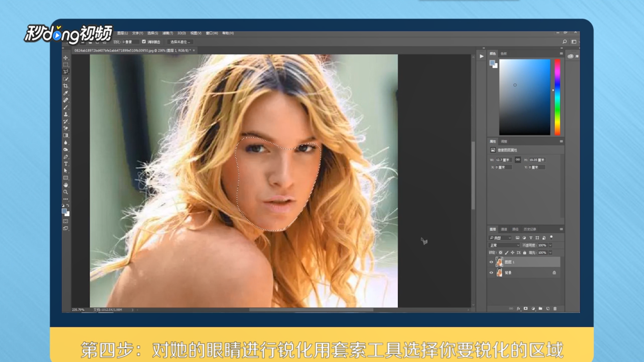Viewport: 644px width, 362px height.
Task: Switch to the 历史记录 history tab
Action: 530,229
